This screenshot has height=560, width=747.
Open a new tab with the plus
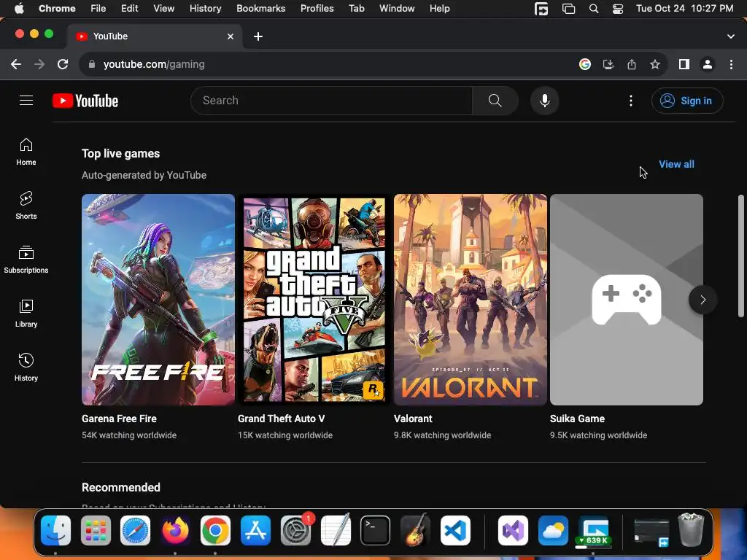point(258,36)
